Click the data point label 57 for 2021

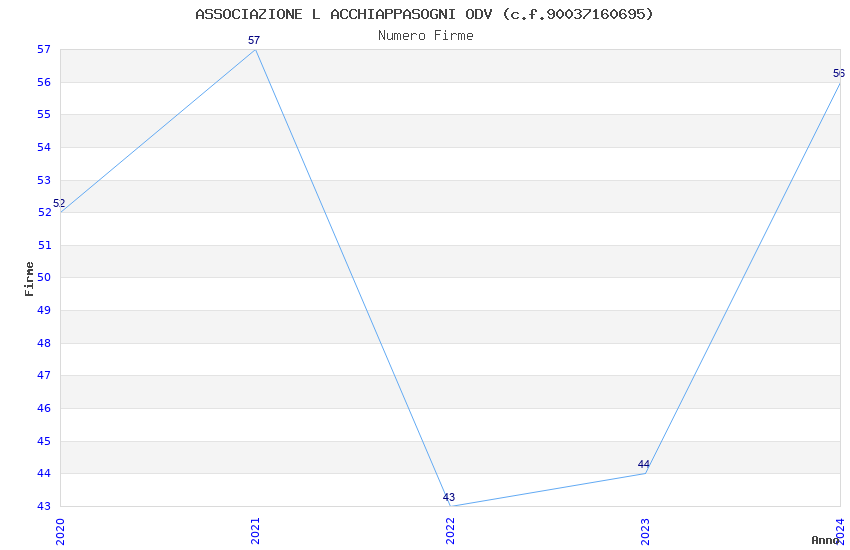tap(254, 40)
